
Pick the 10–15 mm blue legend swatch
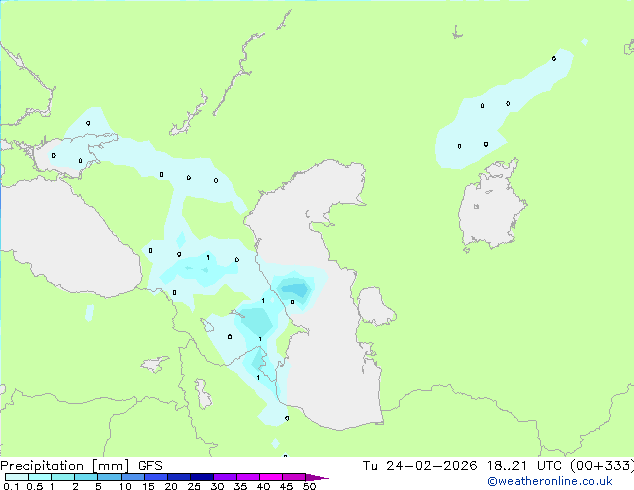[133, 477]
